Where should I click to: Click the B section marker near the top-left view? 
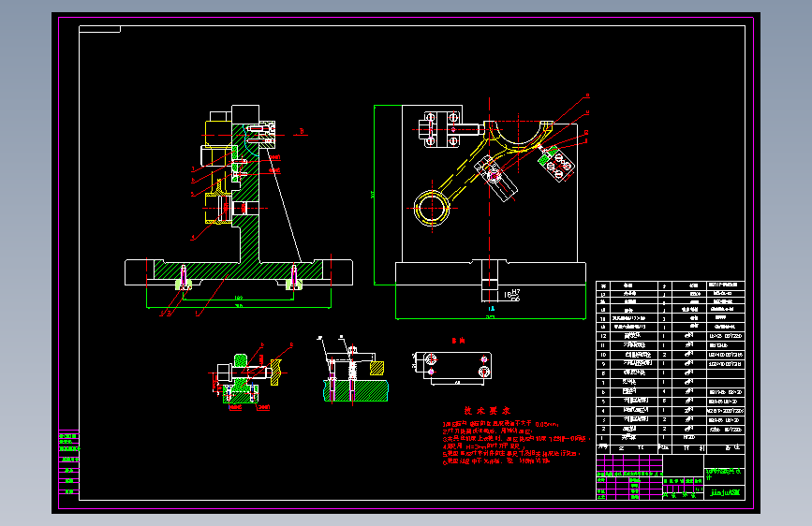click(302, 131)
